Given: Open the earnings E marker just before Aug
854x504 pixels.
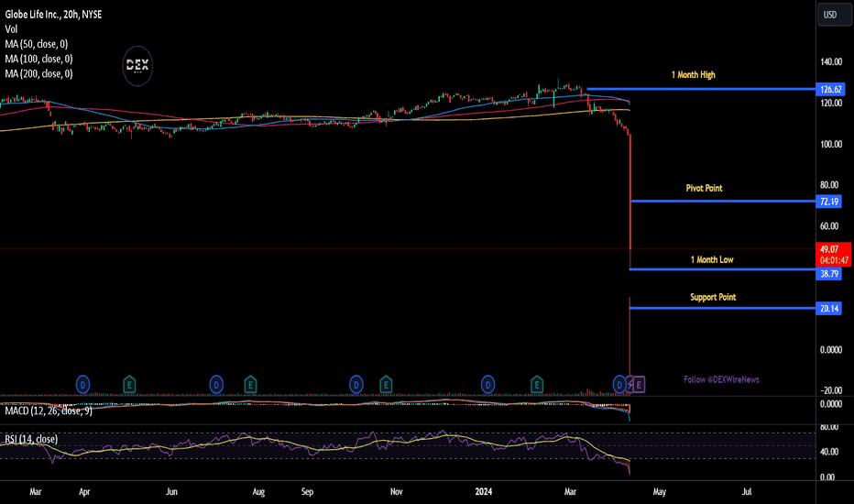Looking at the screenshot, I should (250, 385).
